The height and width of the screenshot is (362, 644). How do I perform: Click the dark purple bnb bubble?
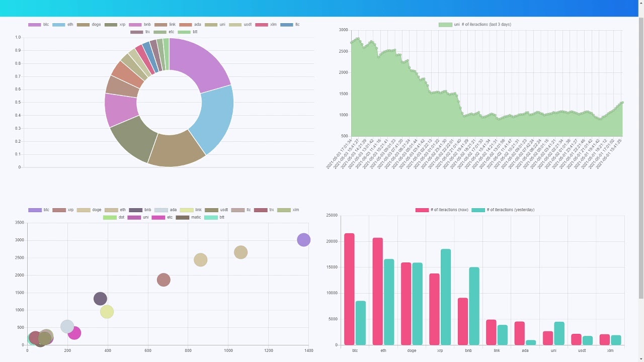(100, 299)
